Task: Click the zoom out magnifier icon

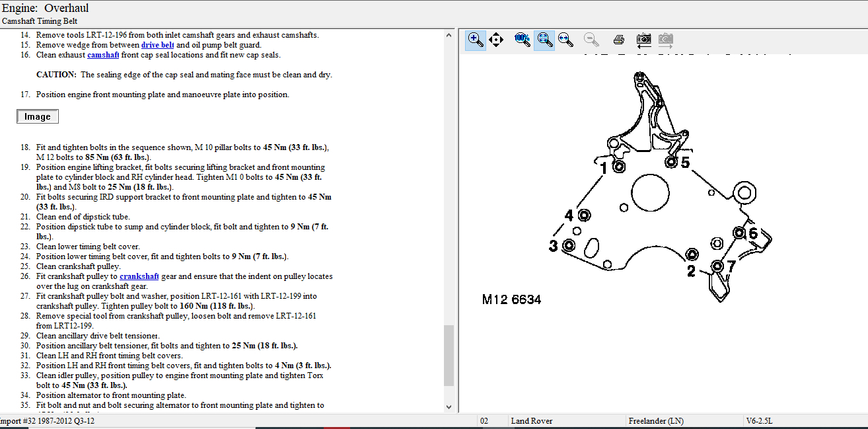Action: 591,40
